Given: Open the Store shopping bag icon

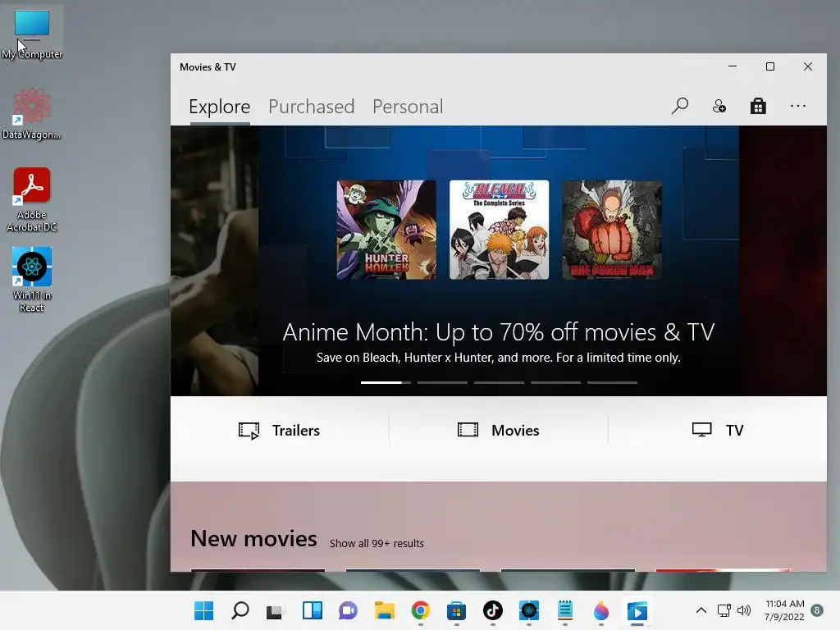Looking at the screenshot, I should (758, 106).
